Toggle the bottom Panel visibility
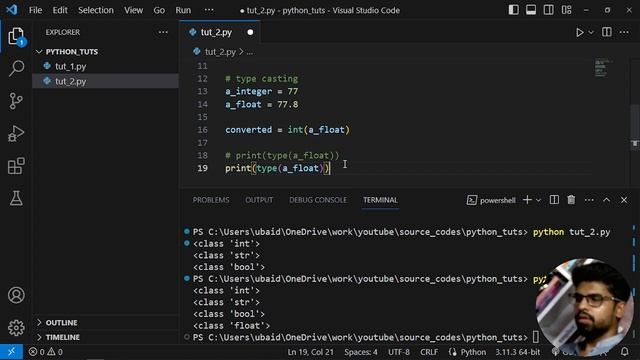This screenshot has height=360, width=640. (x=531, y=10)
